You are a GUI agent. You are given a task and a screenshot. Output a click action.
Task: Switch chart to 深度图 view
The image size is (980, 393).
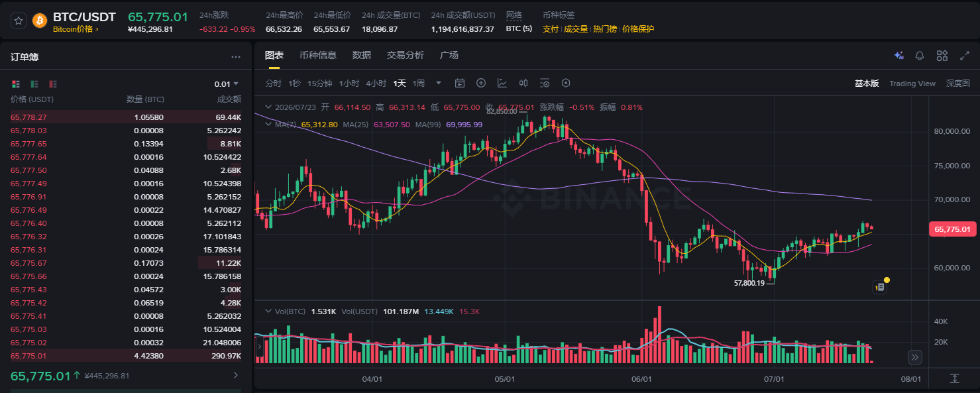pyautogui.click(x=958, y=84)
